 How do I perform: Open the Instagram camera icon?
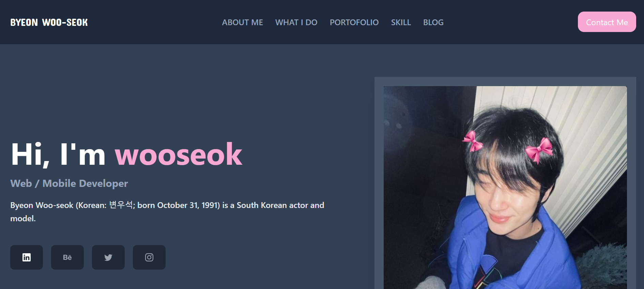pyautogui.click(x=149, y=257)
